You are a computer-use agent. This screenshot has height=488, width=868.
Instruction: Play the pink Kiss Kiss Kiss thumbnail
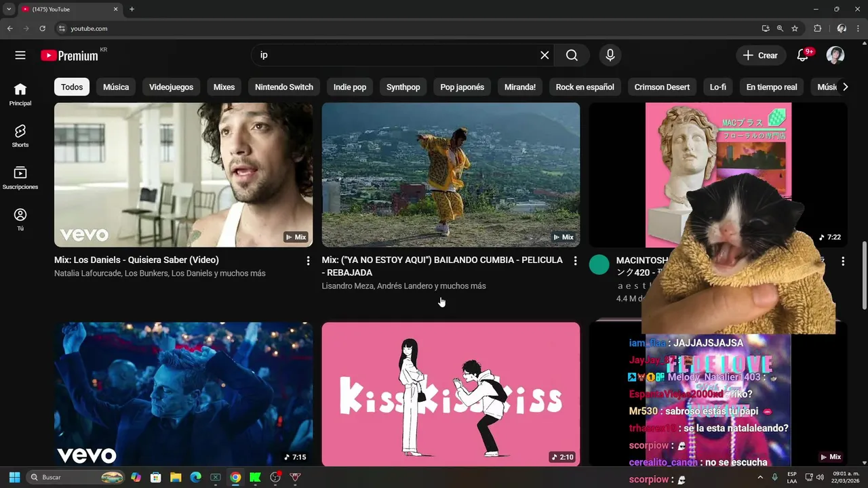point(451,394)
